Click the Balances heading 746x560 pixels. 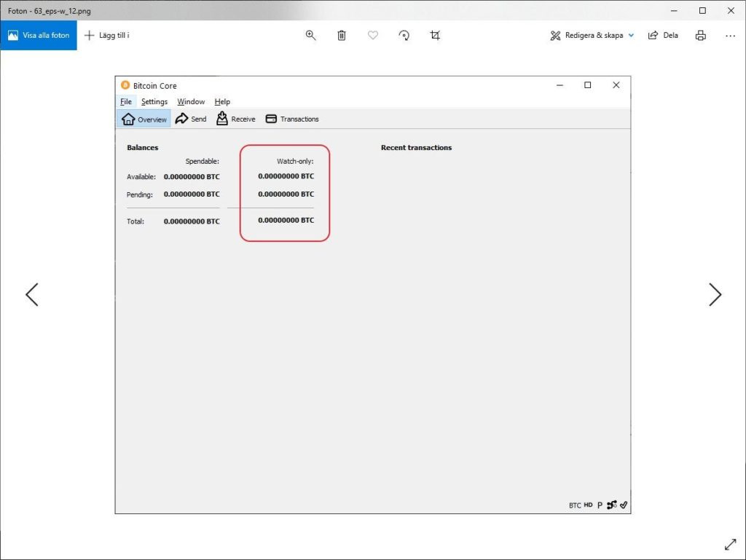tap(142, 148)
